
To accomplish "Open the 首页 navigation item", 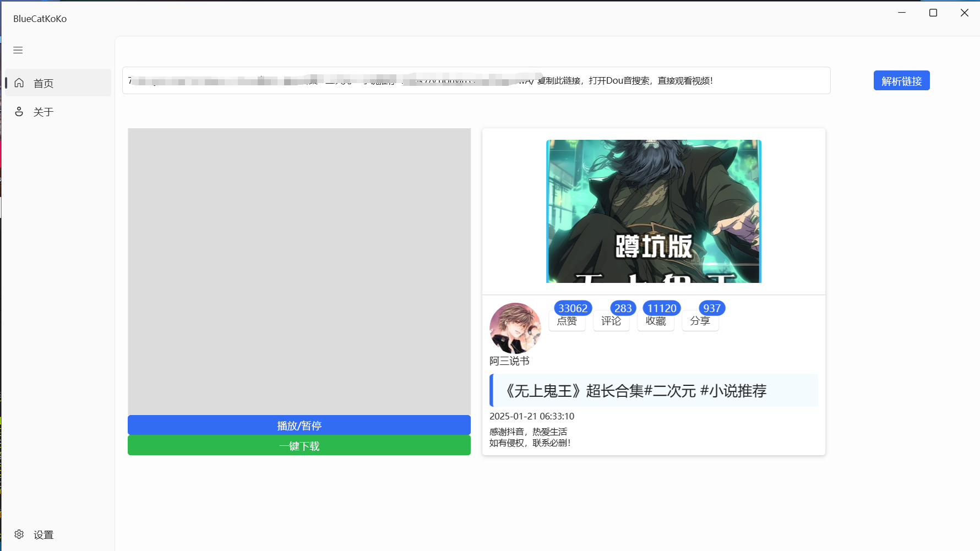I will point(58,83).
